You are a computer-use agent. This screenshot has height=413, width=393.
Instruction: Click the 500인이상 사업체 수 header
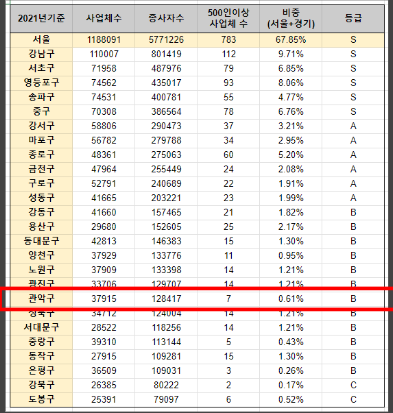pos(228,18)
